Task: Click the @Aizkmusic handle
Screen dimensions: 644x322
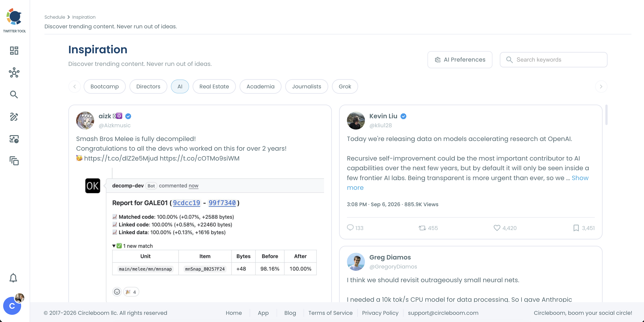Action: (x=115, y=125)
